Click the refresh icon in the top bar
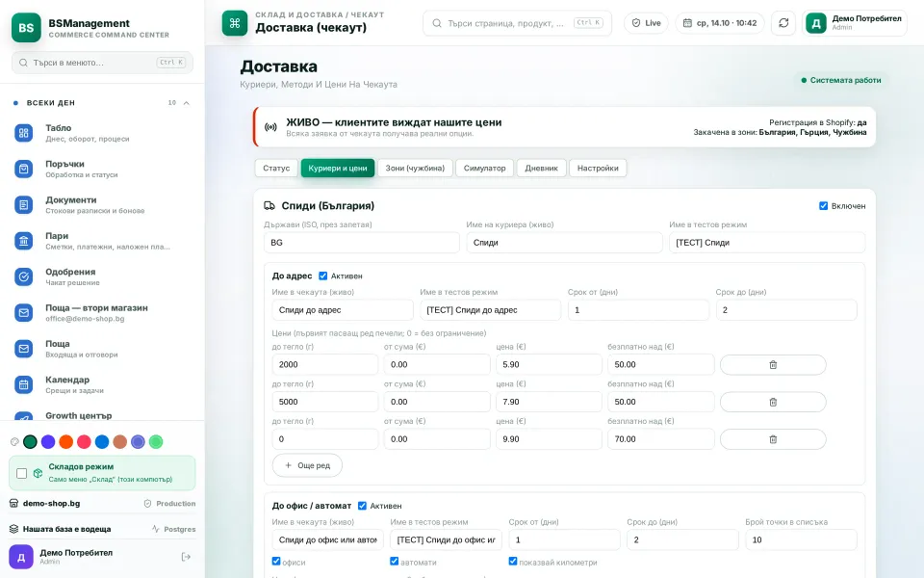The image size is (924, 578). point(783,23)
